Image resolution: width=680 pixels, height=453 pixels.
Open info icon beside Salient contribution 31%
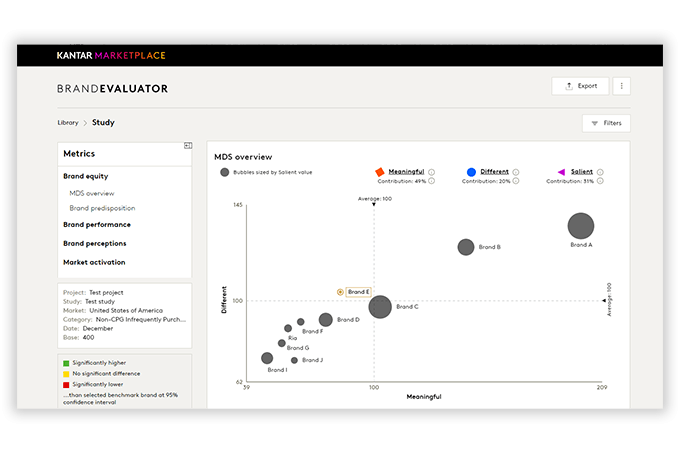(600, 181)
